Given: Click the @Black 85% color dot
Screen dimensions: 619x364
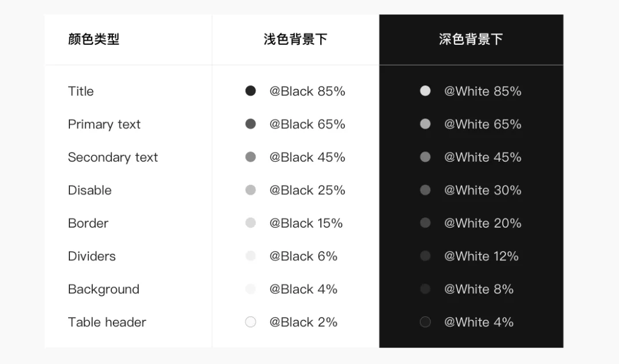Looking at the screenshot, I should click(250, 91).
